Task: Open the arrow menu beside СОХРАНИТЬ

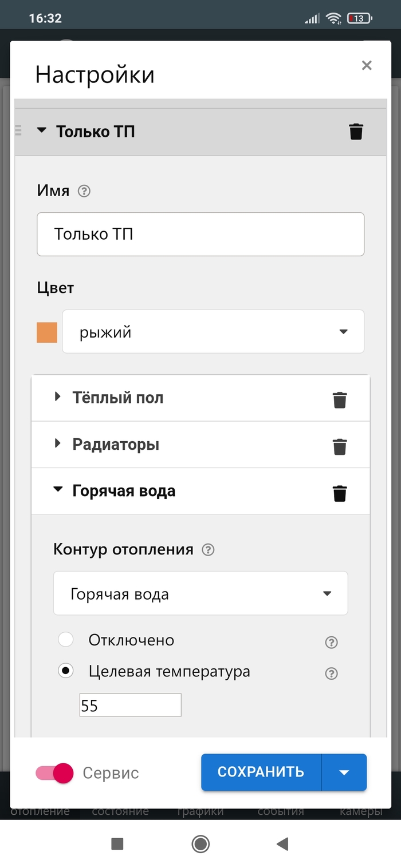Action: click(344, 772)
